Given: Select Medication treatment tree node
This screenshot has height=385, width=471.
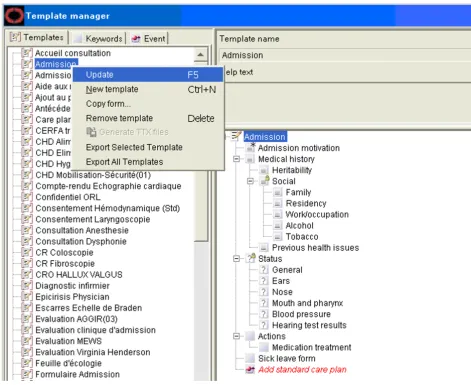Looking at the screenshot, I should (x=312, y=347).
